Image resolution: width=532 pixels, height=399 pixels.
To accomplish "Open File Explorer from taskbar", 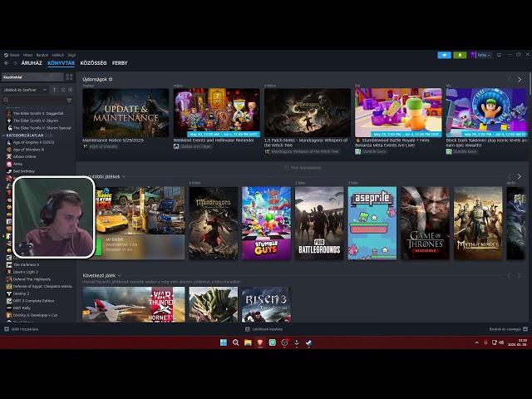I will (x=248, y=342).
